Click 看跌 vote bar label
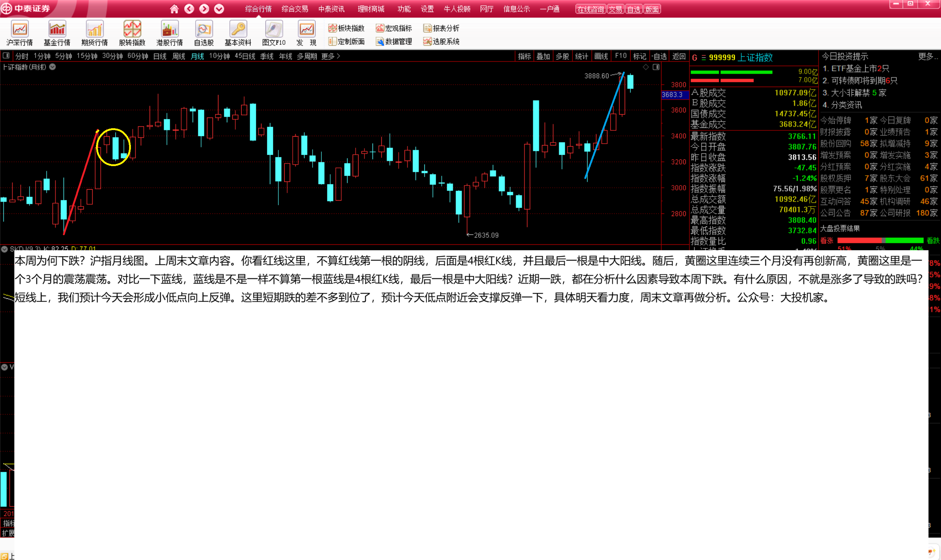This screenshot has width=941, height=560. [933, 240]
